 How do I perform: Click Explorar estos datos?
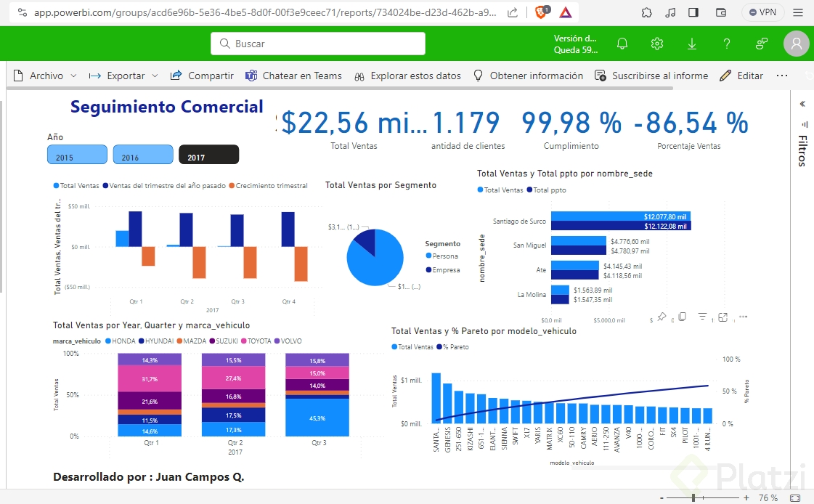click(407, 76)
